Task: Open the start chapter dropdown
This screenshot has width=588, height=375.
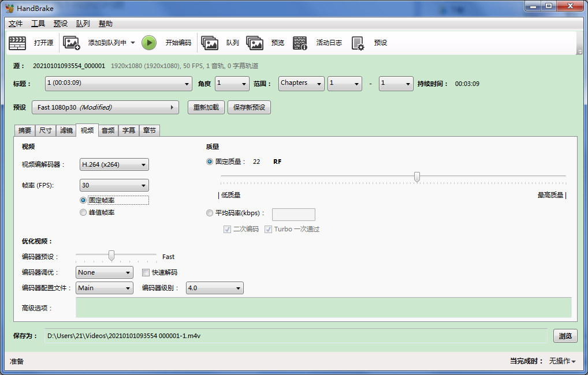Action: [x=345, y=84]
